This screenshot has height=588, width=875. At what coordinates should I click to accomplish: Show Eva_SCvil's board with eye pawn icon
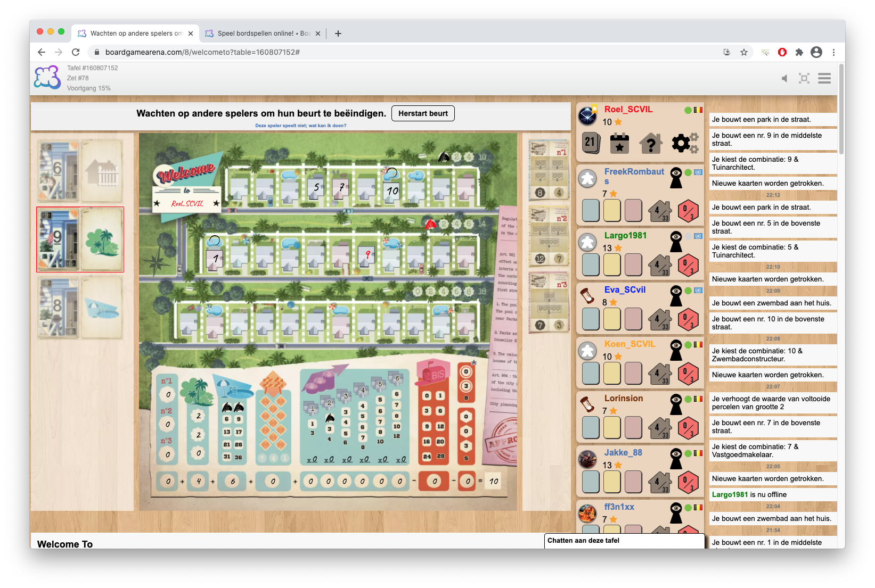point(676,296)
